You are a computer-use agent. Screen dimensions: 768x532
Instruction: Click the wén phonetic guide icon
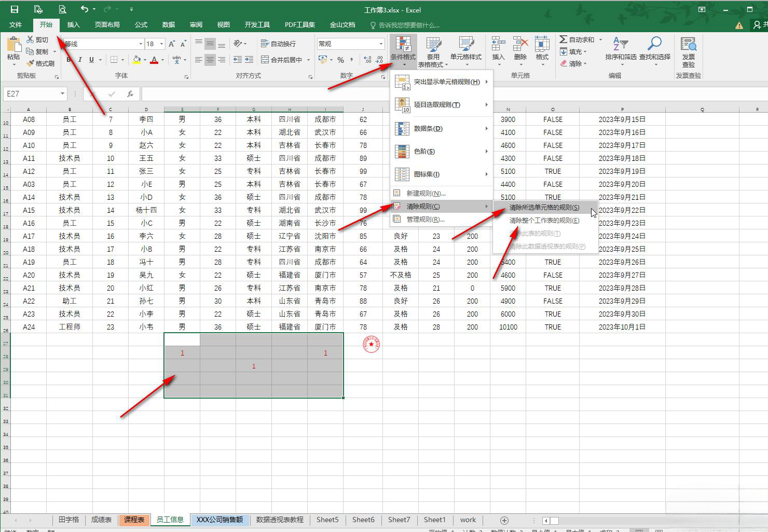tap(177, 60)
